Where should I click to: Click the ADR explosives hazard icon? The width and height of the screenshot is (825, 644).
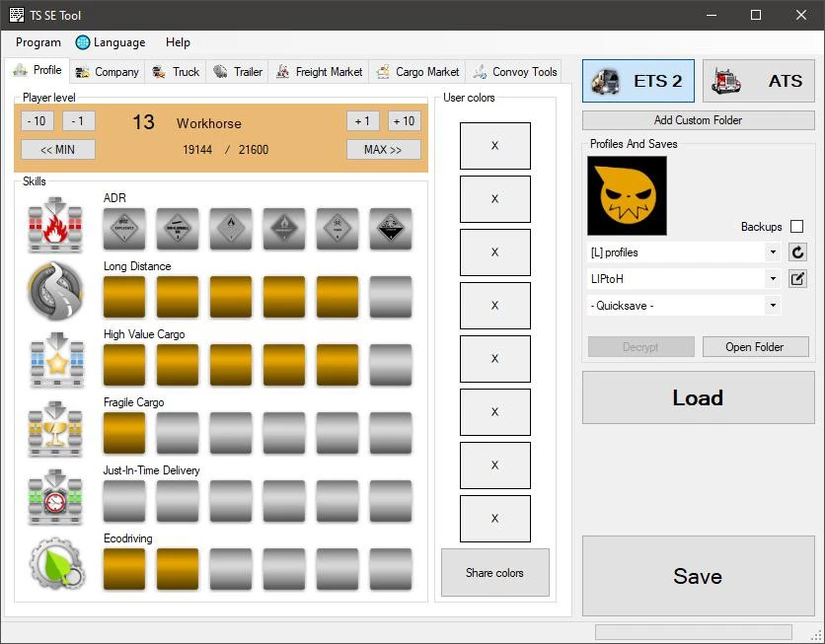click(x=124, y=229)
